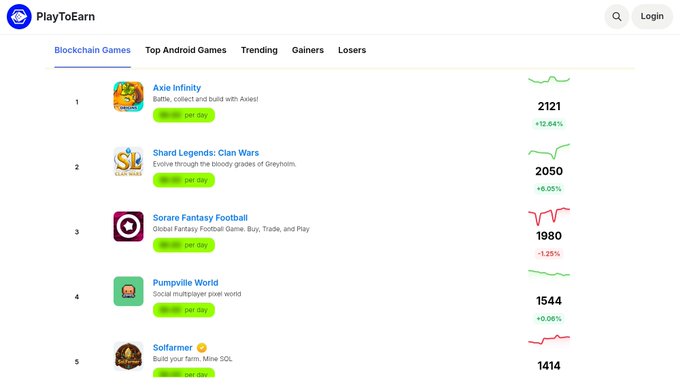Open the Gainers tab
680x387 pixels.
coord(307,50)
